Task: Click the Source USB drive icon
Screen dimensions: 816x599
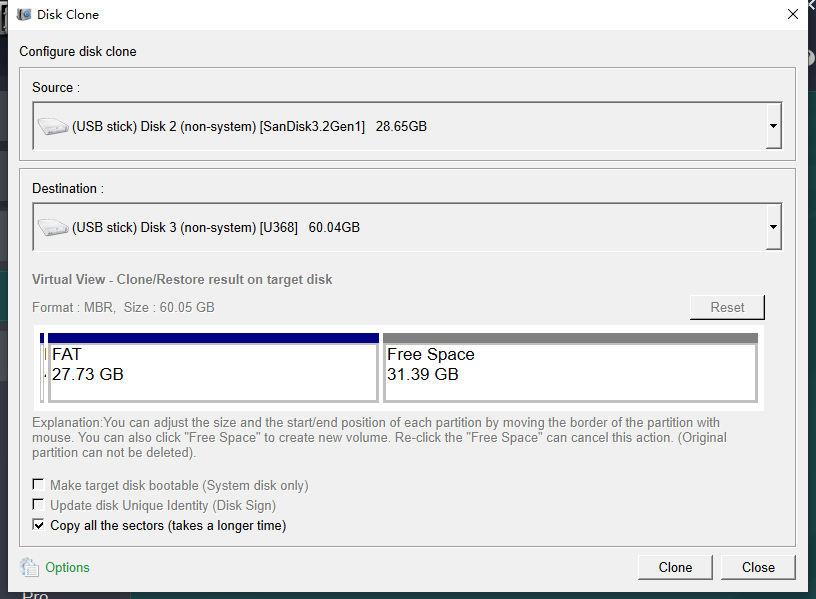Action: tap(53, 127)
